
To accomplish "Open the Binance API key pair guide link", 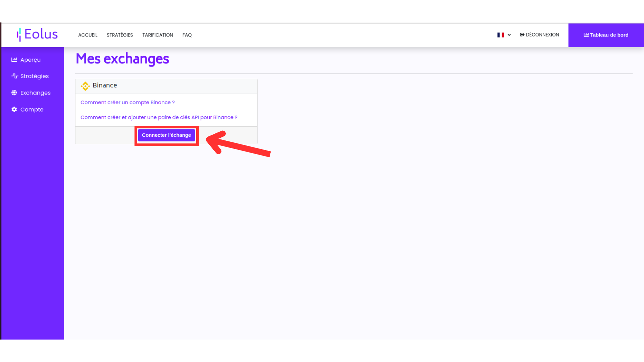I will [x=159, y=117].
